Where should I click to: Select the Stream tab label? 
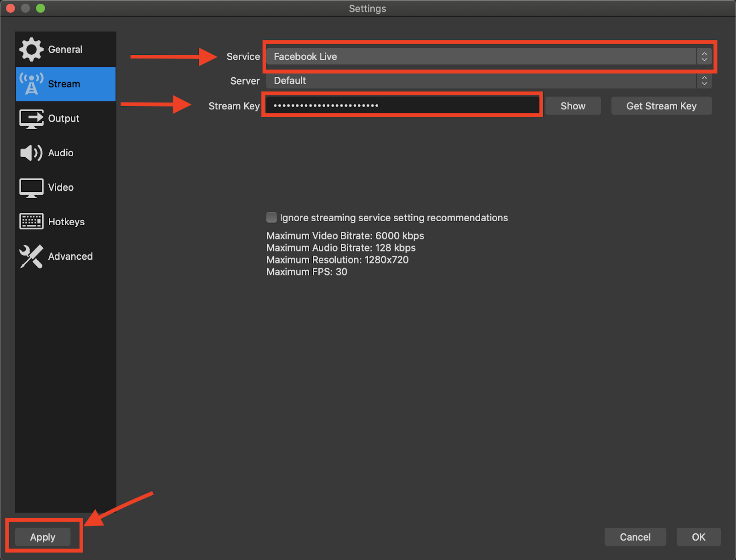[64, 84]
